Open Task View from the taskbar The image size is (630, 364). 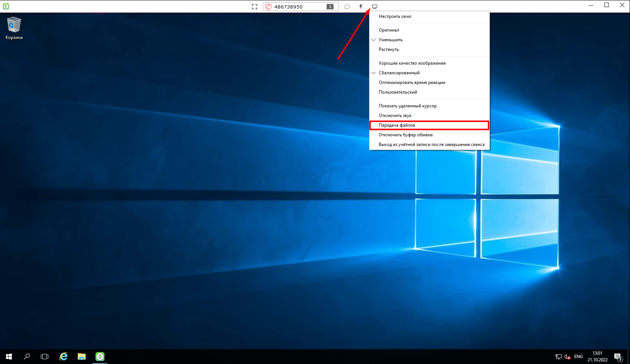pos(45,357)
